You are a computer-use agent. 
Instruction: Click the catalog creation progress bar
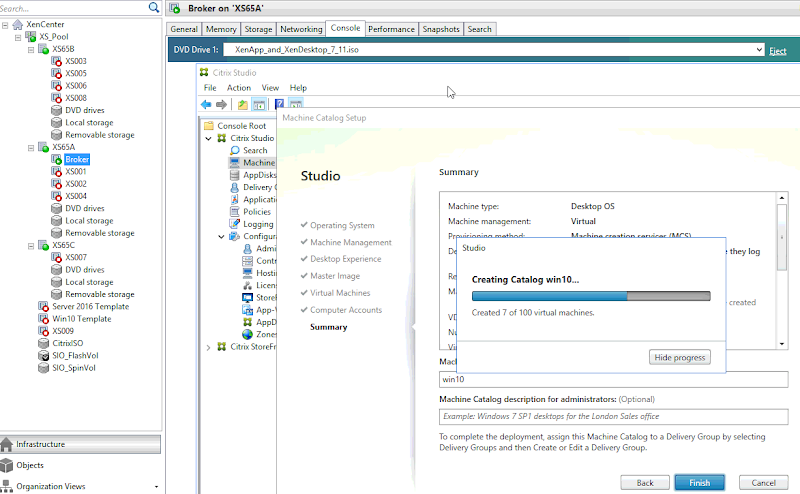click(x=591, y=296)
